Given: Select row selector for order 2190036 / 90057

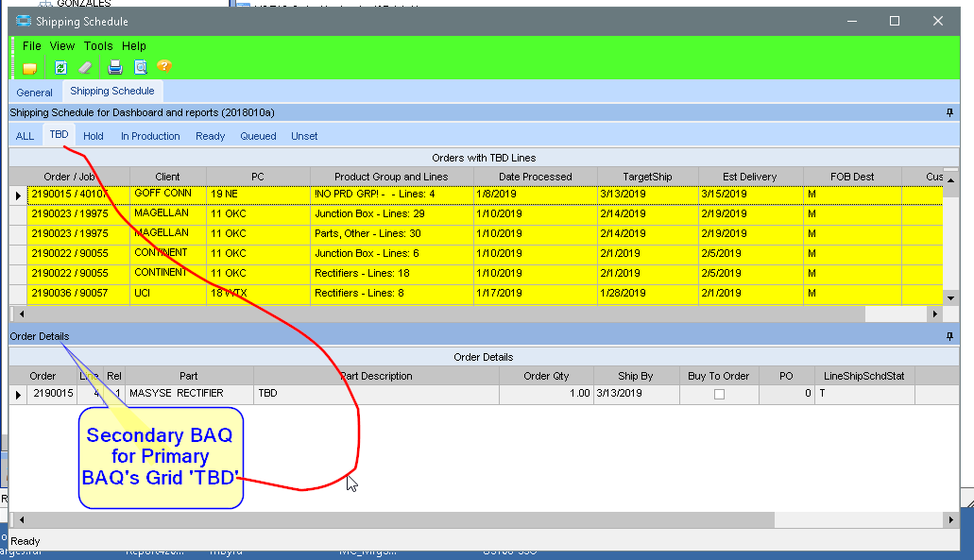Looking at the screenshot, I should (x=18, y=294).
